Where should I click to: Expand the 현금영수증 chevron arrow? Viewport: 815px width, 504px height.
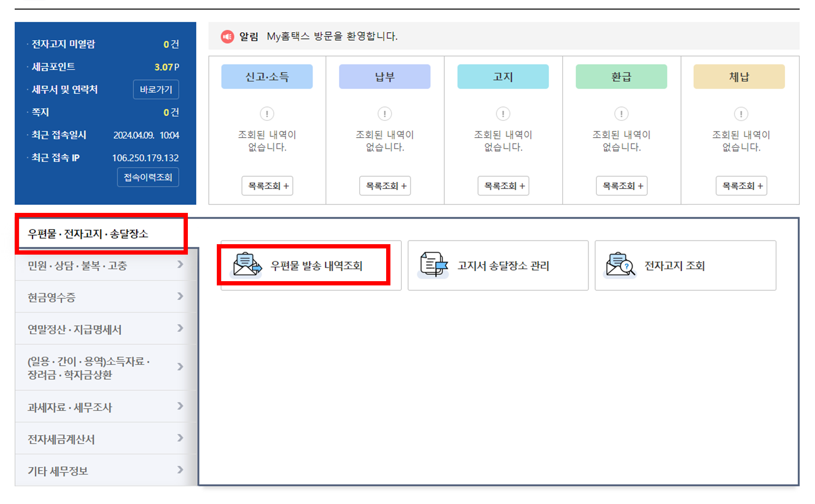click(180, 296)
